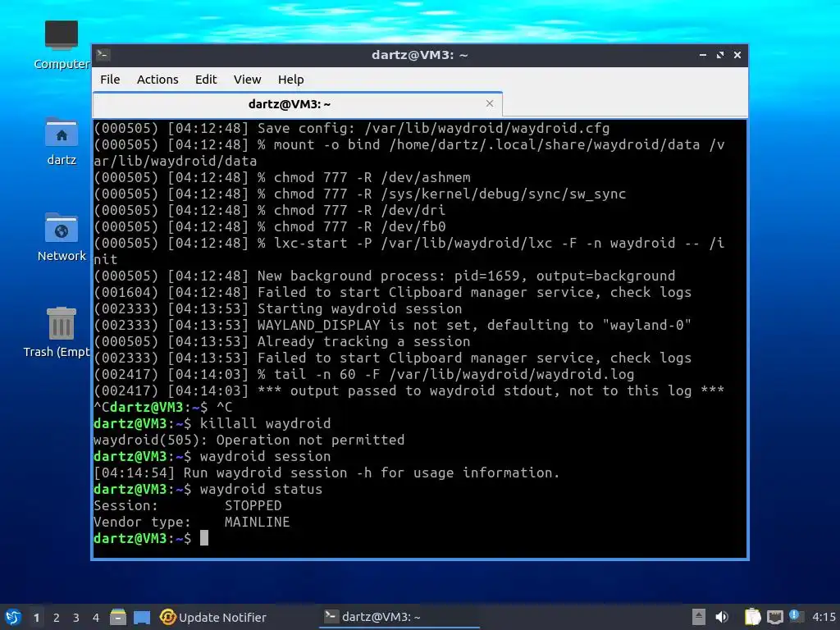Open the Edit menu in the terminal

coord(206,80)
